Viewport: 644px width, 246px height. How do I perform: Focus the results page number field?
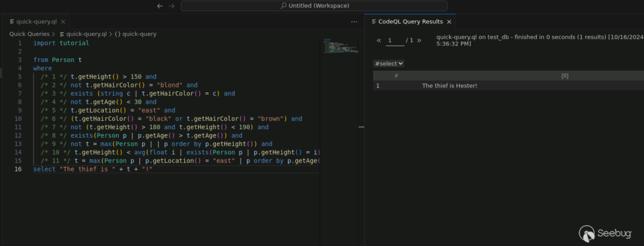tap(395, 41)
